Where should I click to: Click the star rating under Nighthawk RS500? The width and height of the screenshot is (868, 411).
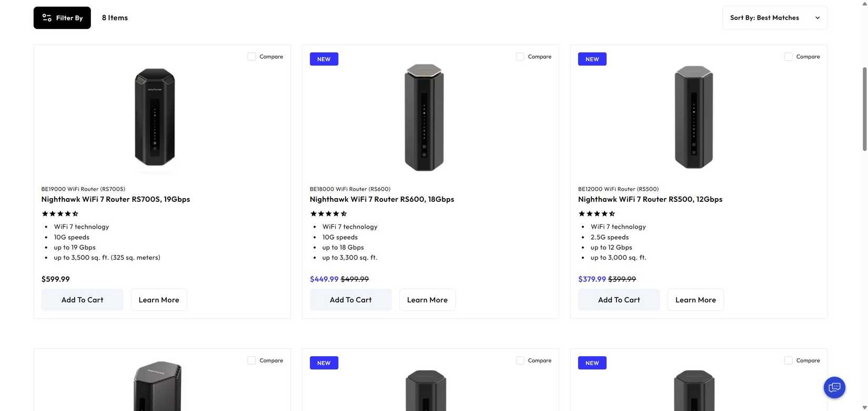pos(596,214)
